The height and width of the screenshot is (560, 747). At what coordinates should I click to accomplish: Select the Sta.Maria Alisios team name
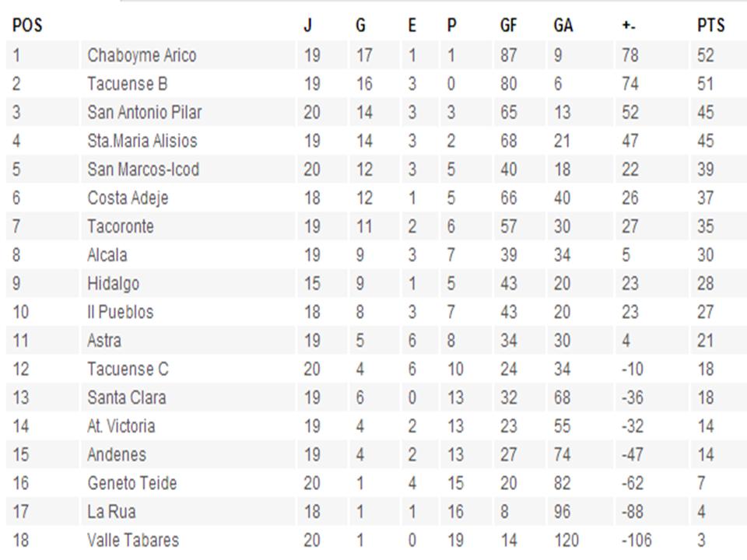point(142,141)
